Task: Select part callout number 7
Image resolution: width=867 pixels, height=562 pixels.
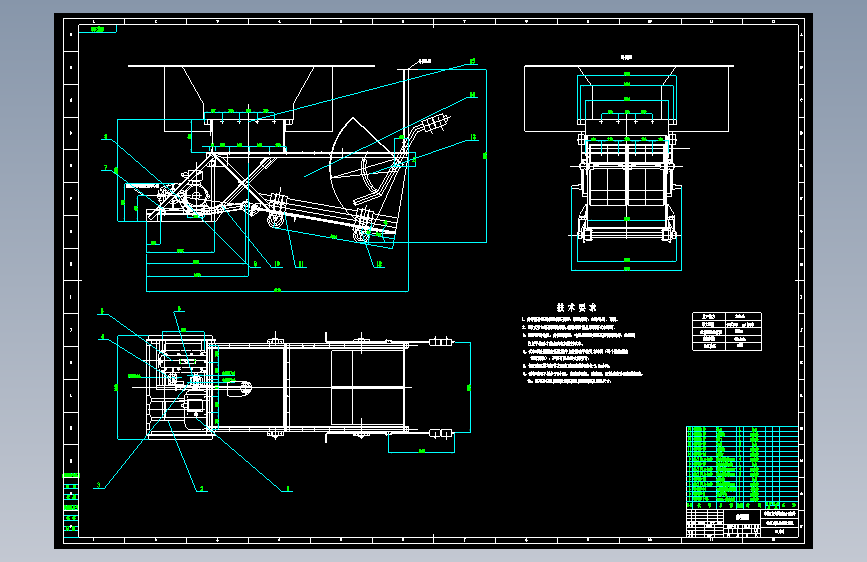Action: (106, 168)
